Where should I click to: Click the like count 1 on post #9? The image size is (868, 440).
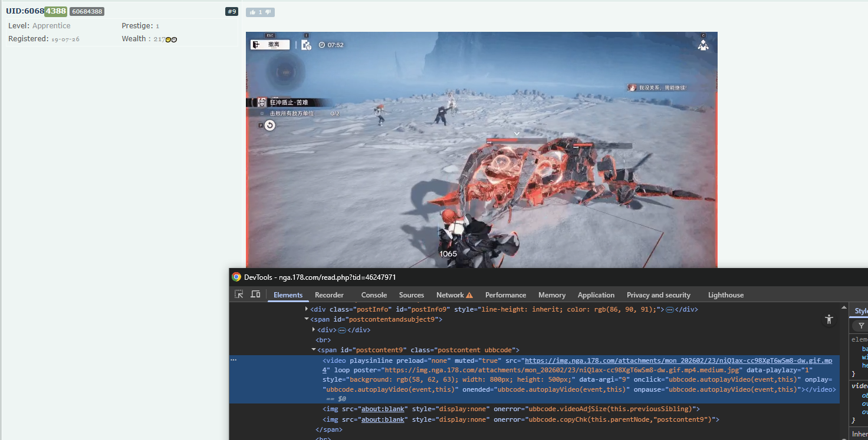[260, 12]
